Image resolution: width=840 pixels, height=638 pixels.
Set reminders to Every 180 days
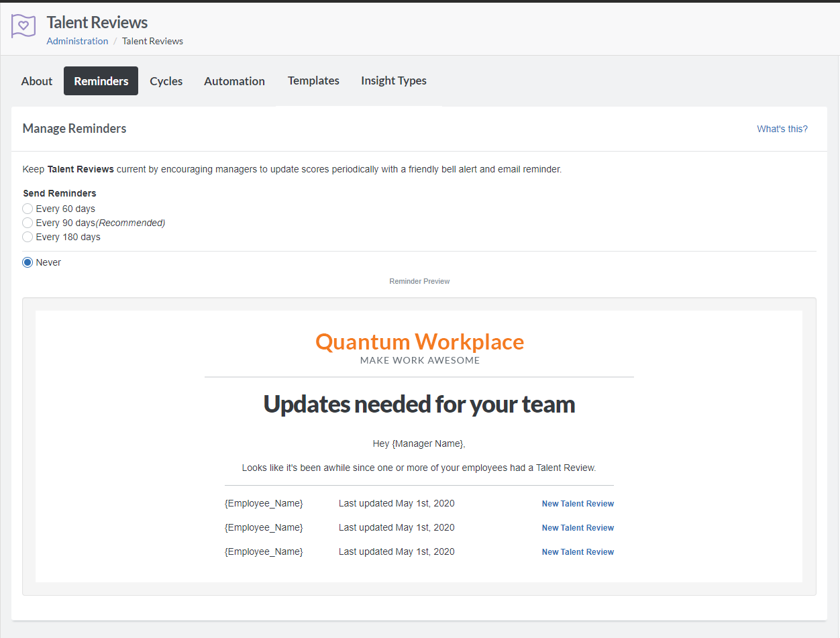pos(28,237)
